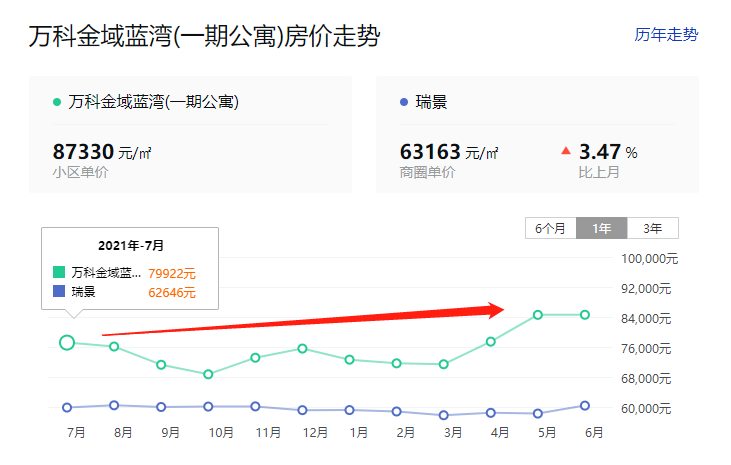Screen dimensions: 731x465
Task: Click the blue 瑞景 September data point
Action: (161, 407)
